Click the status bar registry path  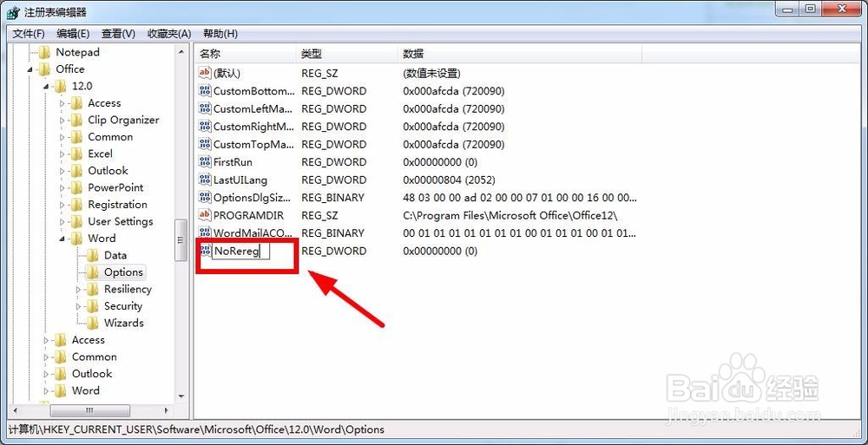196,429
